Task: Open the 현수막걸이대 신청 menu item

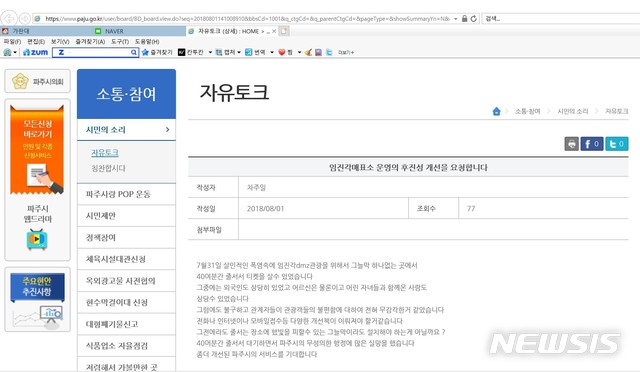Action: 126,302
